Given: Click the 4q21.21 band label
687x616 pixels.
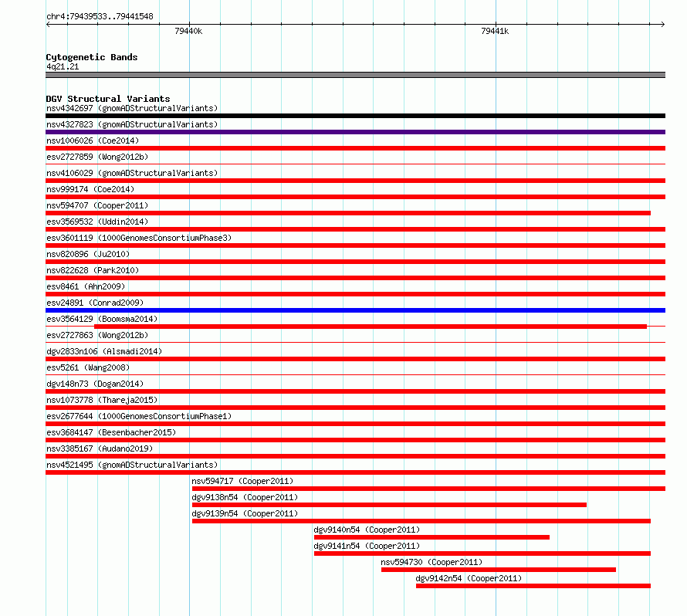Looking at the screenshot, I should 63,66.
